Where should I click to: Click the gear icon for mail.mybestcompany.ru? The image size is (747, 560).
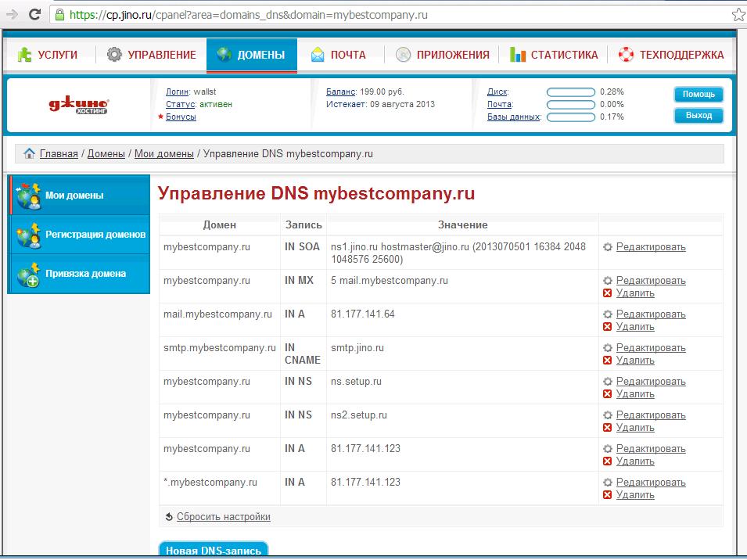(x=608, y=314)
